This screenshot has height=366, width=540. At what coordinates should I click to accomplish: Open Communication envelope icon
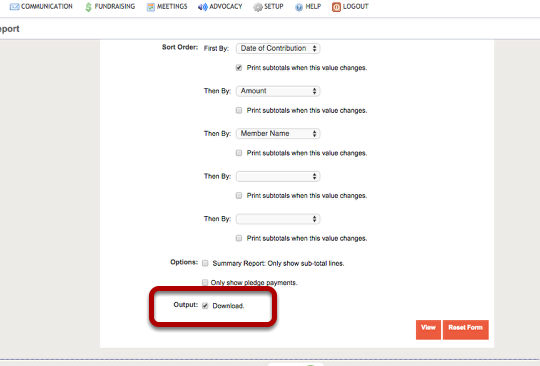14,7
